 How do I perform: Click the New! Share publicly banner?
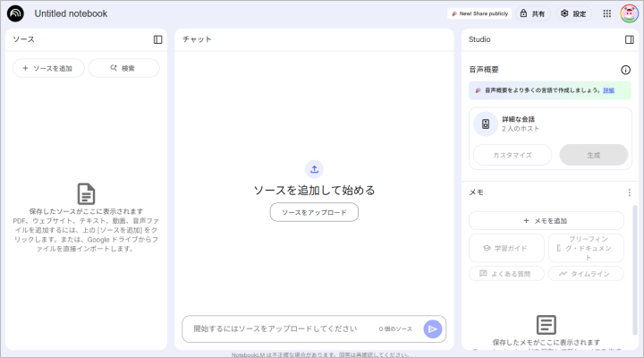pyautogui.click(x=479, y=13)
